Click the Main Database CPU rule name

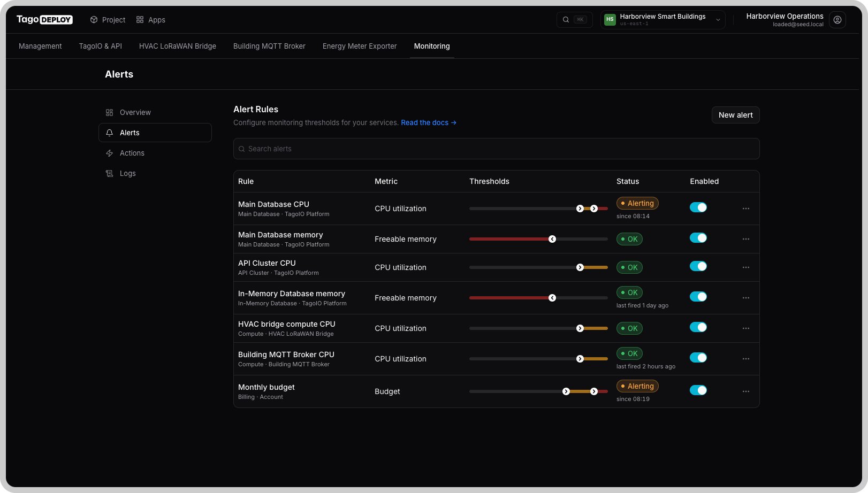(x=273, y=204)
